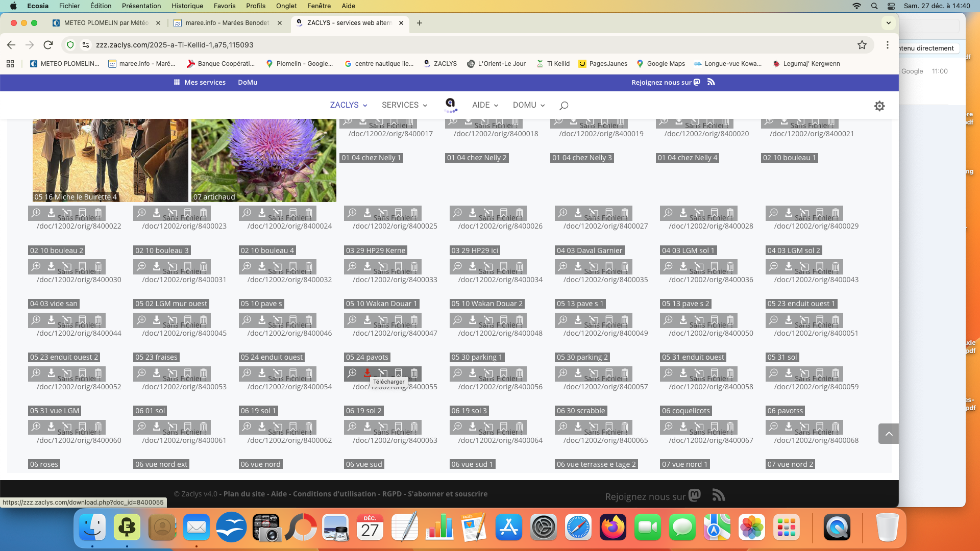Download the file for document 8400055
This screenshot has height=551, width=980.
[x=367, y=373]
